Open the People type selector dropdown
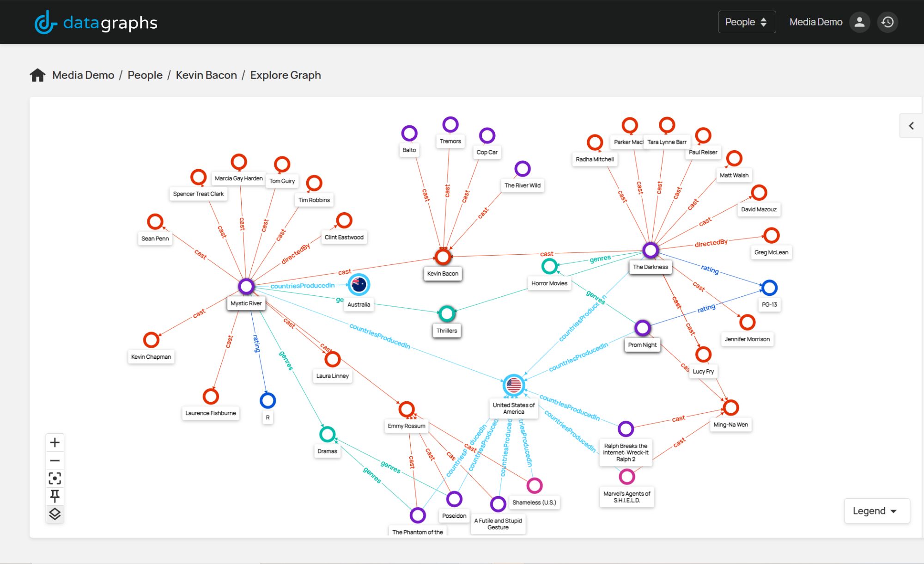924x564 pixels. point(746,22)
